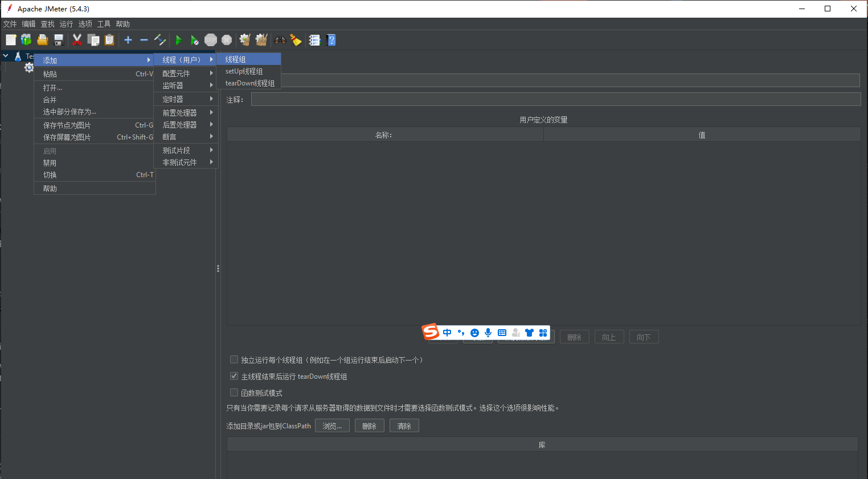Enable the 独立运行每个线程组 checkbox
868x479 pixels.
click(234, 359)
